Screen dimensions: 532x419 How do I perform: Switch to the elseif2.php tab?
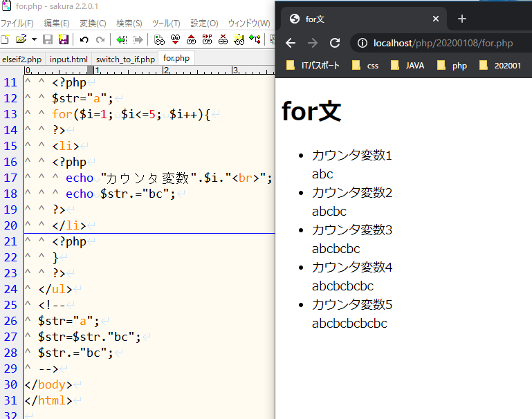point(21,59)
